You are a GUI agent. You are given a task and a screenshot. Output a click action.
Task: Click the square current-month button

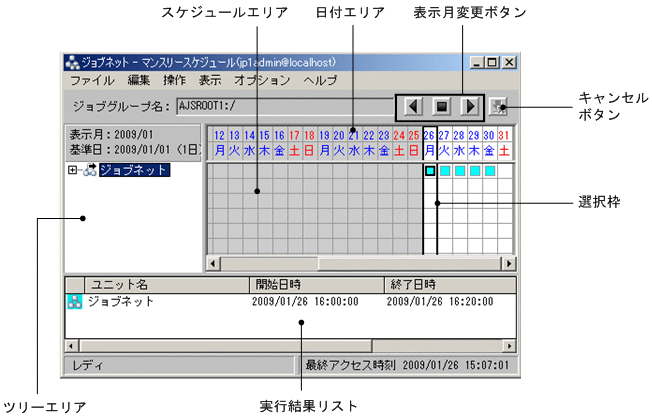point(442,107)
